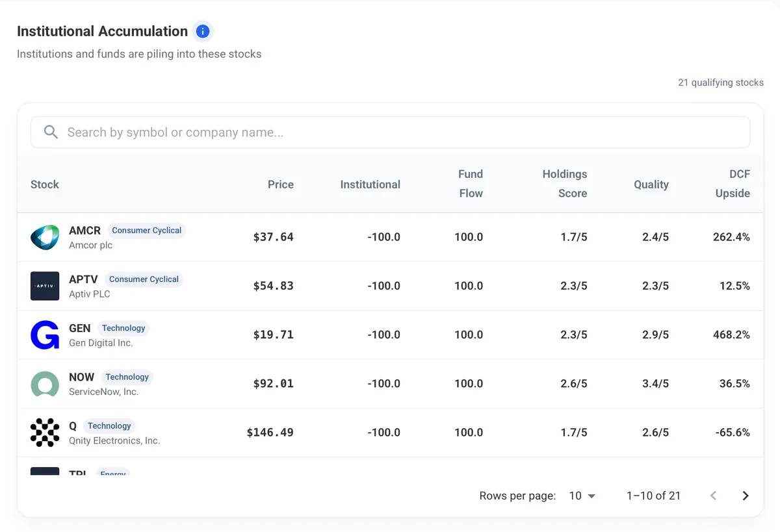
Task: Click the ServiceNow, Inc. company name
Action: (x=104, y=392)
